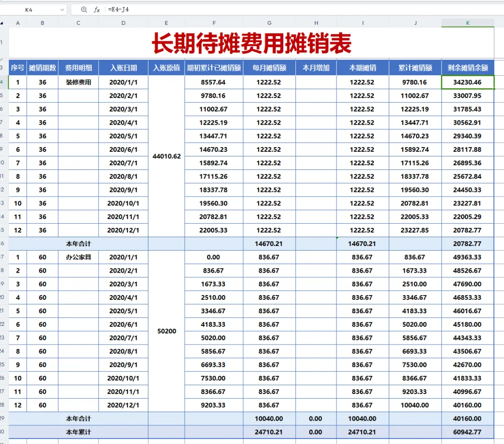The image size is (504, 444).
Task: Select column J header
Action: (415, 23)
